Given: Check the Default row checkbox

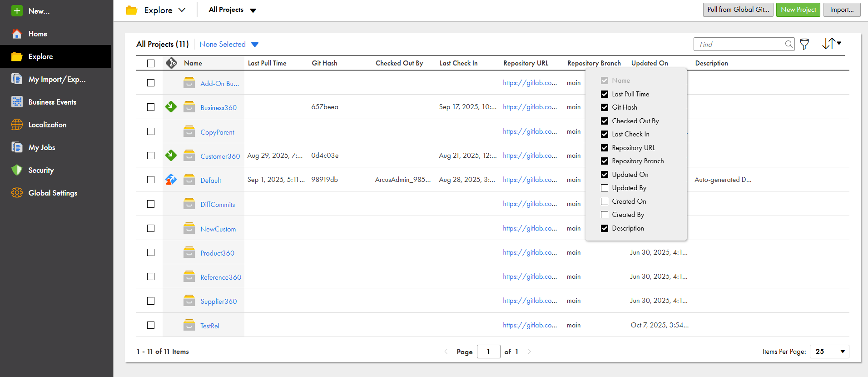Looking at the screenshot, I should pyautogui.click(x=151, y=180).
